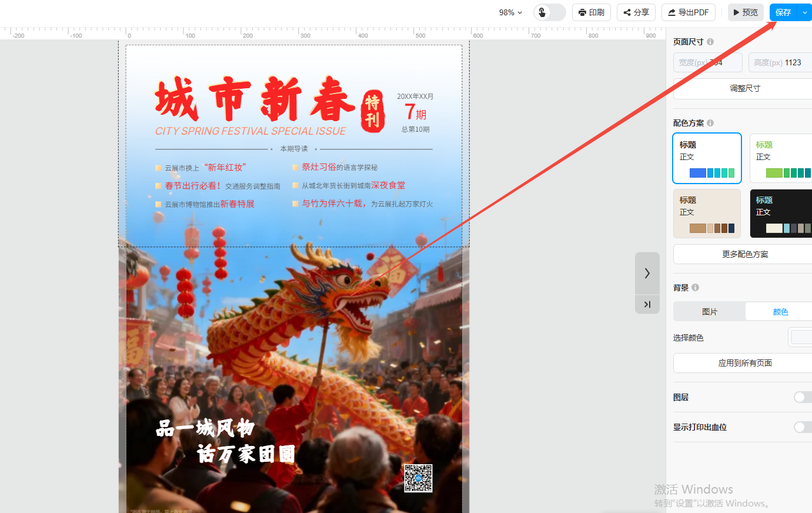Click the 更多配色方案 button
Screen dimensions: 812x513
(744, 254)
